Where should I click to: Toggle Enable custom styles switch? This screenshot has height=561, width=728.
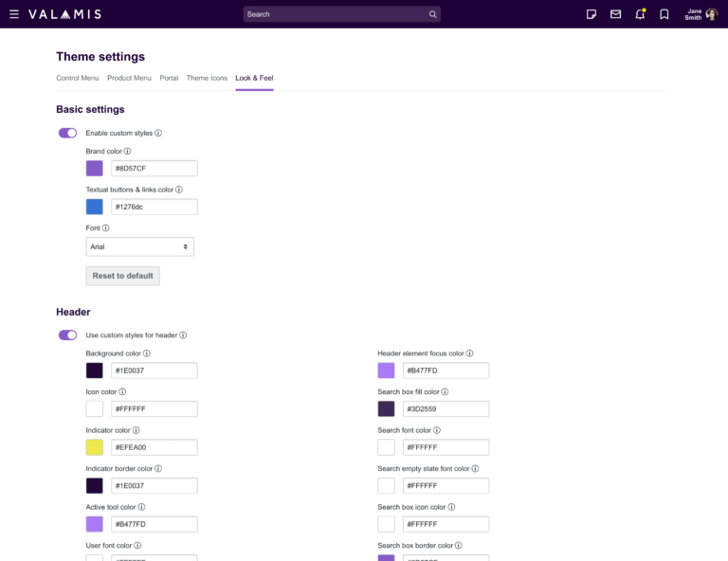tap(68, 134)
